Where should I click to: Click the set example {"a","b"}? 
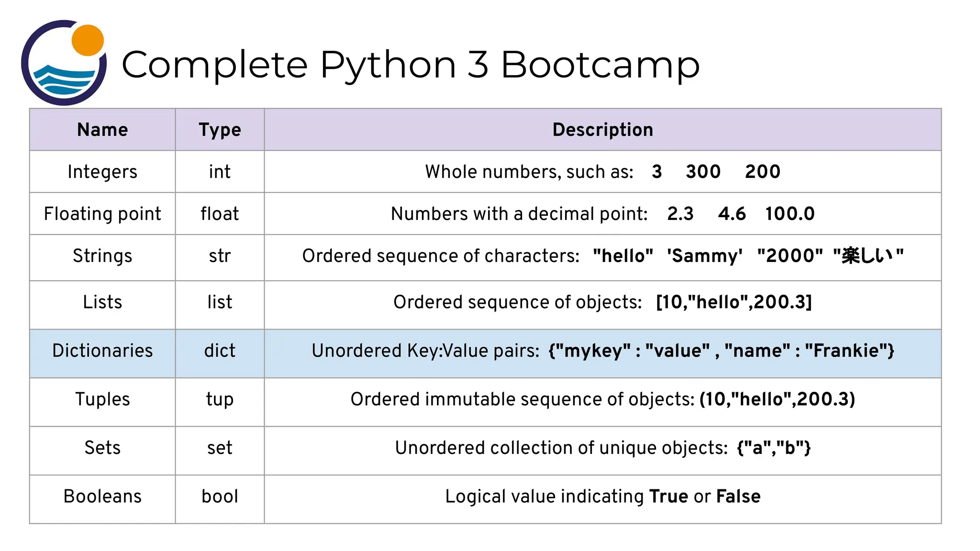[x=773, y=448]
